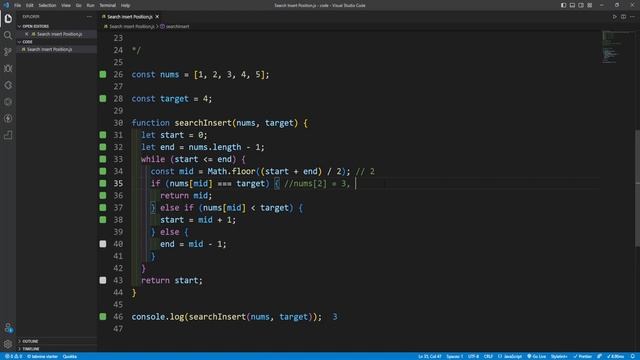The width and height of the screenshot is (640, 360).
Task: Click 'return mid;' on line 36
Action: [x=186, y=196]
